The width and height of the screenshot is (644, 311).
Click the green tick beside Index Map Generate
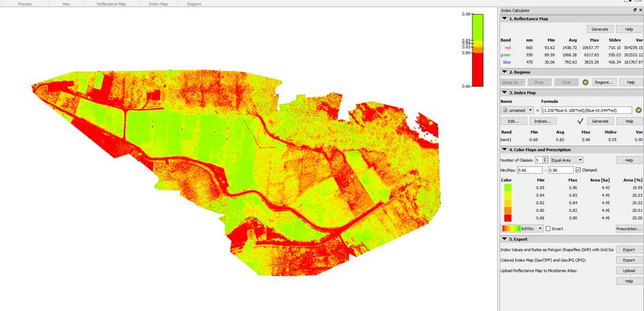tap(581, 121)
